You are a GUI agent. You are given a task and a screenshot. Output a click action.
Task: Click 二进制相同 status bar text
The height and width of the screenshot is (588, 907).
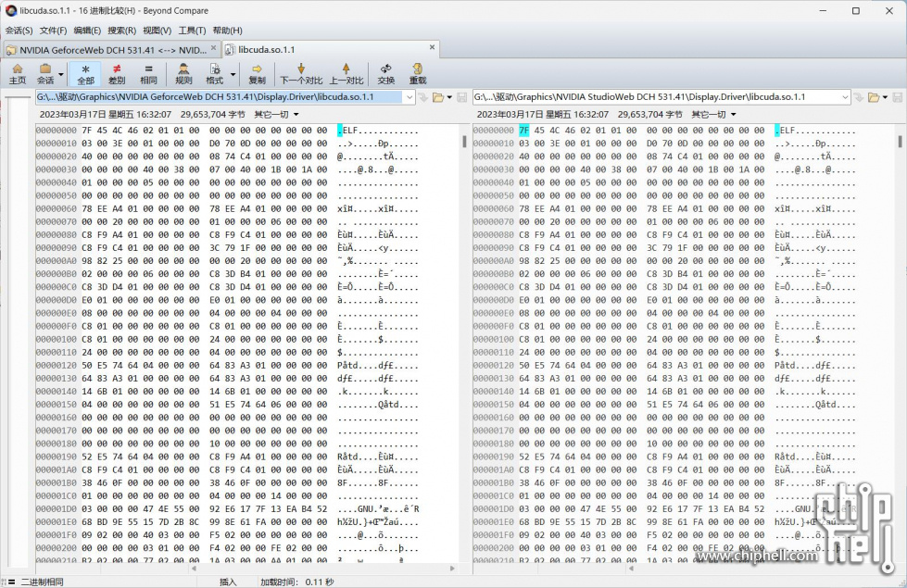43,582
